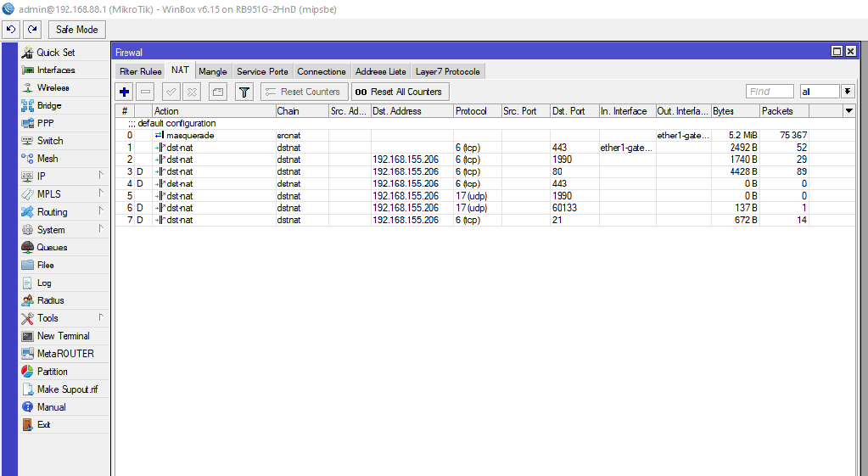Switch to the Connections tab
Viewport: 868px width, 476px height.
coord(321,71)
